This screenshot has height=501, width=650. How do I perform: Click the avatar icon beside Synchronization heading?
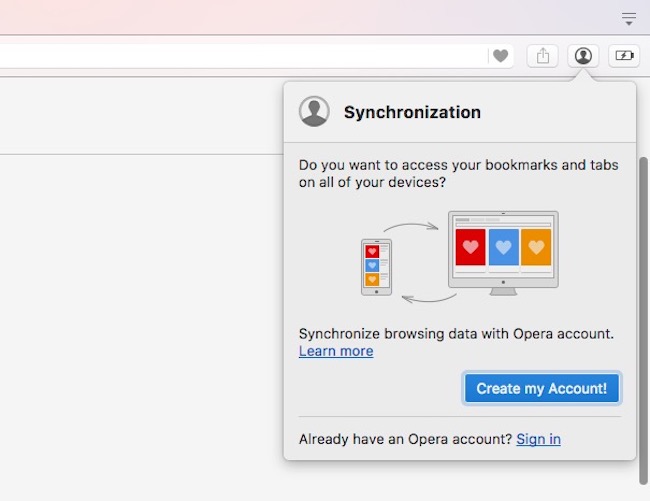tap(314, 112)
